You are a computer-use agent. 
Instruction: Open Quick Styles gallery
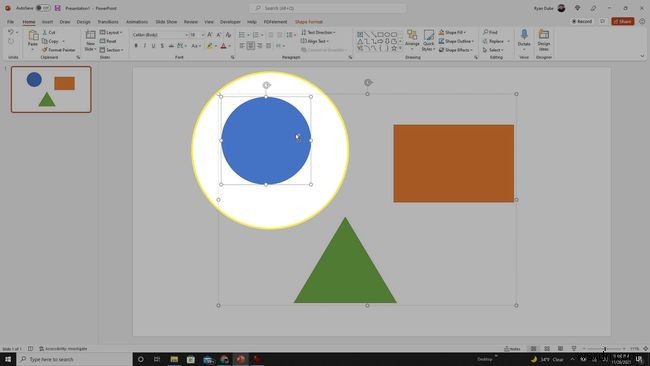428,40
